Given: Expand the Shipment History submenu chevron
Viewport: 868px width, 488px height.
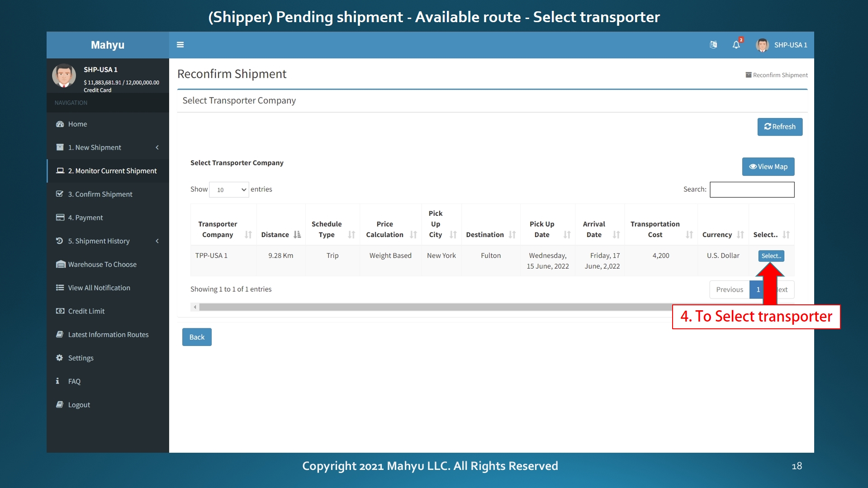Looking at the screenshot, I should 157,241.
